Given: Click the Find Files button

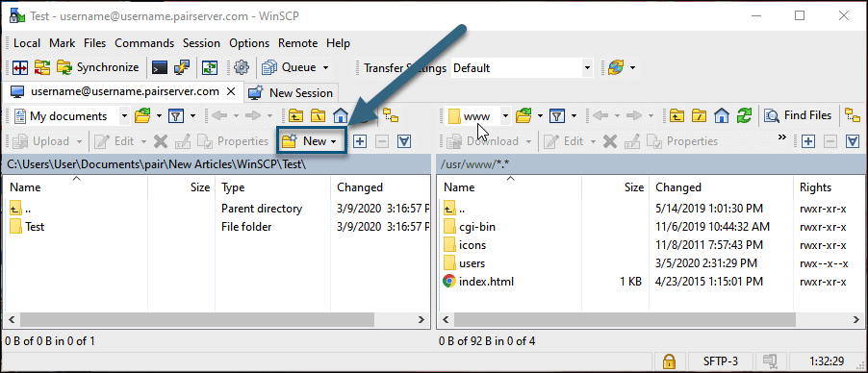Looking at the screenshot, I should 798,115.
